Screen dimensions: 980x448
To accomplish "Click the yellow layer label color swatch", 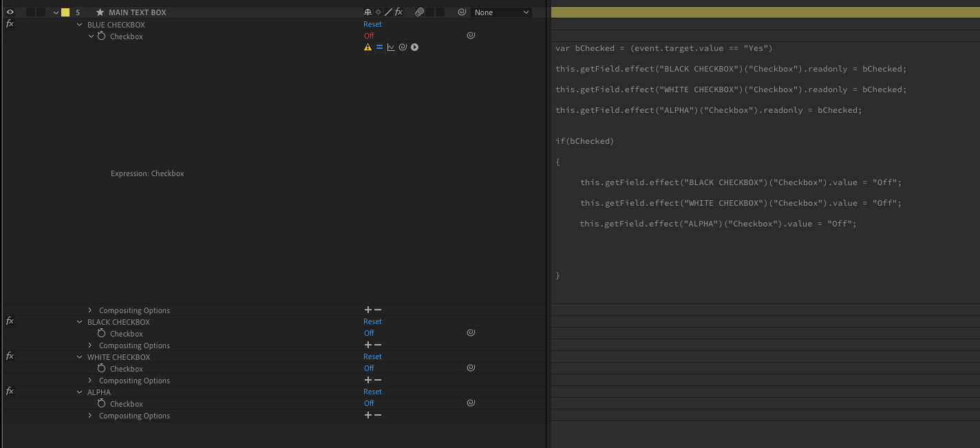I will coord(65,12).
